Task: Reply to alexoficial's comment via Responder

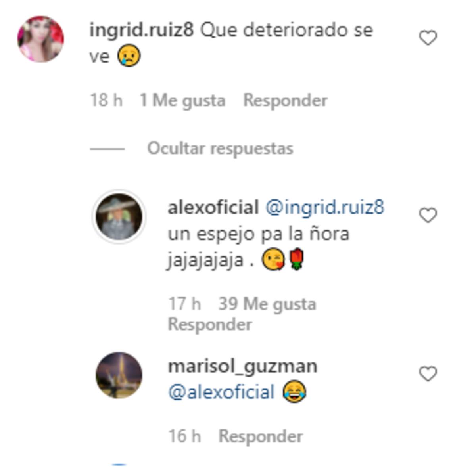Action: point(210,324)
